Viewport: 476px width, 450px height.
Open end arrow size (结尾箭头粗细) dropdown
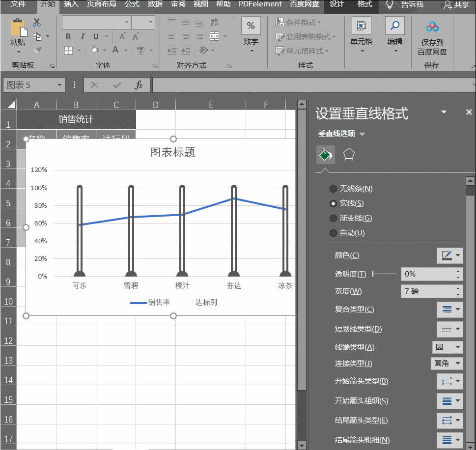(x=450, y=440)
